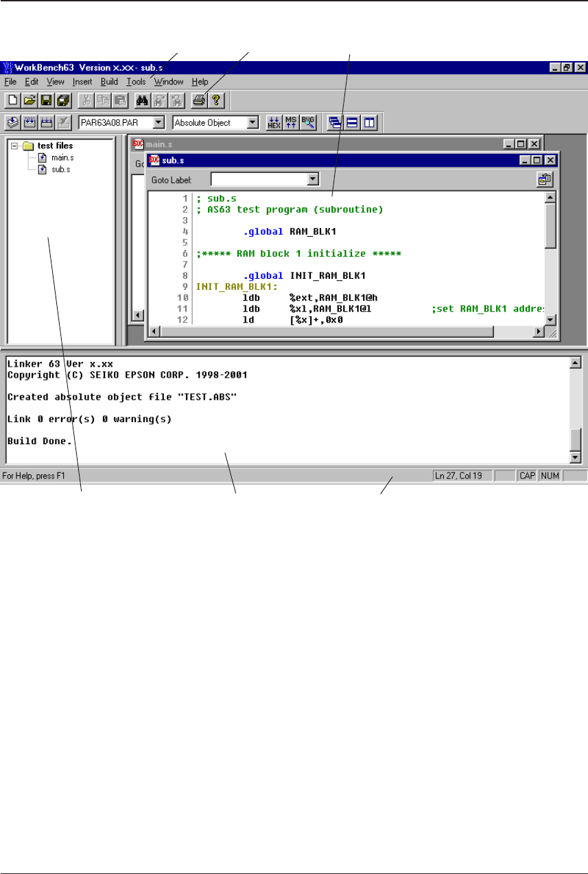This screenshot has height=874, width=588.
Task: Open the Absolute Object format dropdown
Action: click(x=252, y=123)
